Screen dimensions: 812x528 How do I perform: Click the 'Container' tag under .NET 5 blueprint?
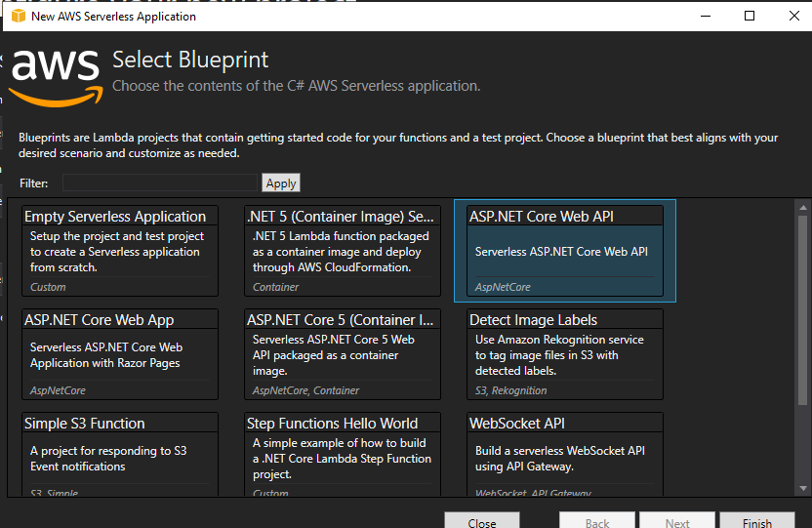275,287
